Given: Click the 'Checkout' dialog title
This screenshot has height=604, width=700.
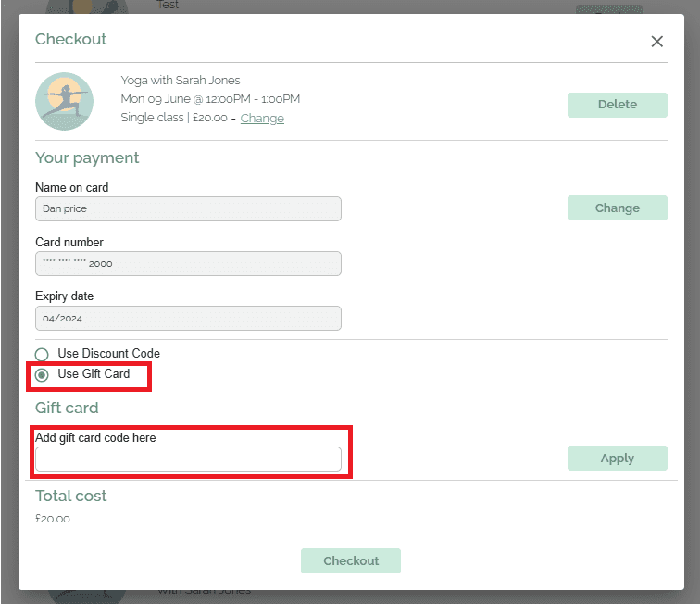Looking at the screenshot, I should 71,39.
